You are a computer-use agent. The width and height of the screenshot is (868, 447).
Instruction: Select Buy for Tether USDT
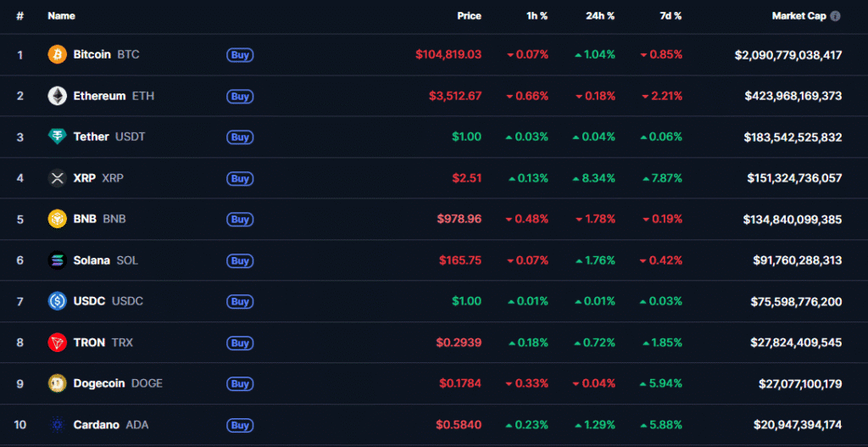(x=240, y=137)
